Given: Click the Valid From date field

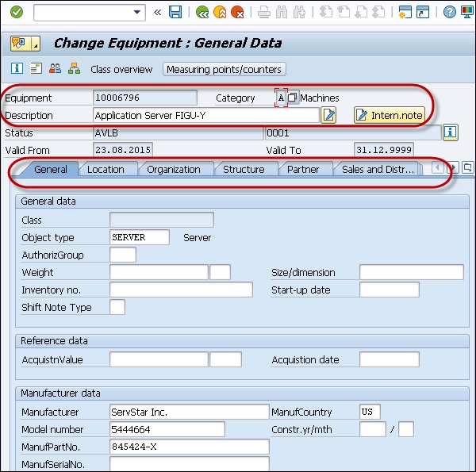Looking at the screenshot, I should pos(123,150).
